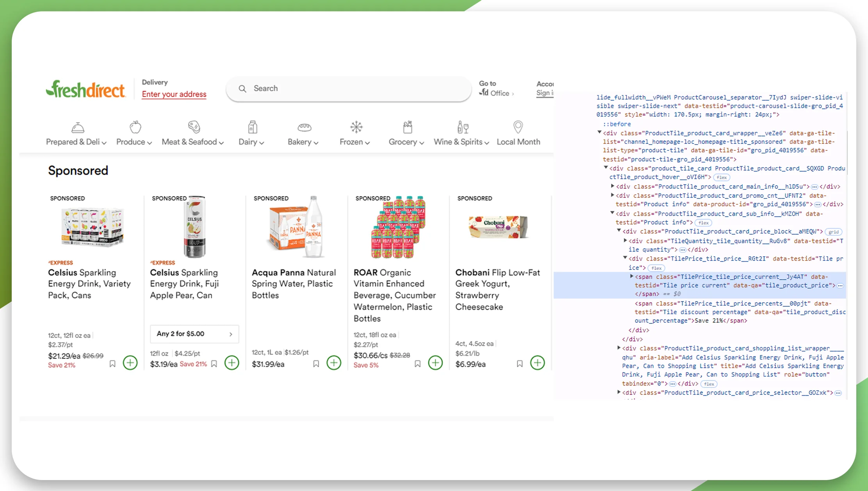The width and height of the screenshot is (868, 491).
Task: Open Go to Office link
Action: 496,88
